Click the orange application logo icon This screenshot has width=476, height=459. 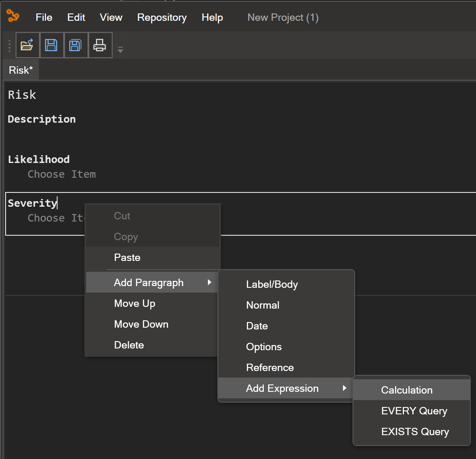point(13,16)
